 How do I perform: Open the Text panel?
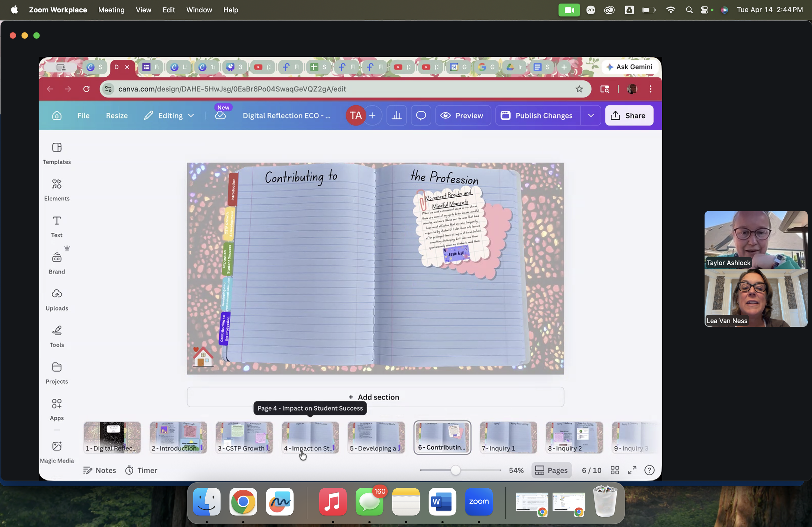[x=57, y=227]
